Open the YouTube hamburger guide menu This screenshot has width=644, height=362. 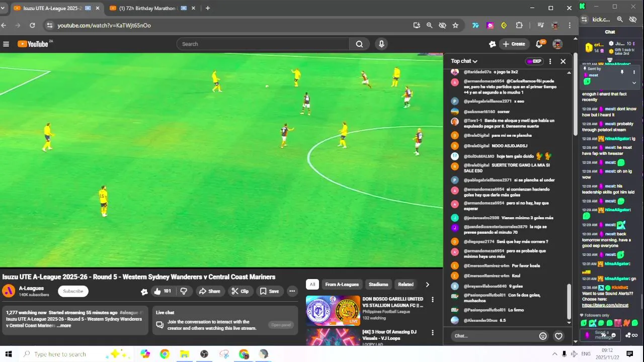point(6,44)
